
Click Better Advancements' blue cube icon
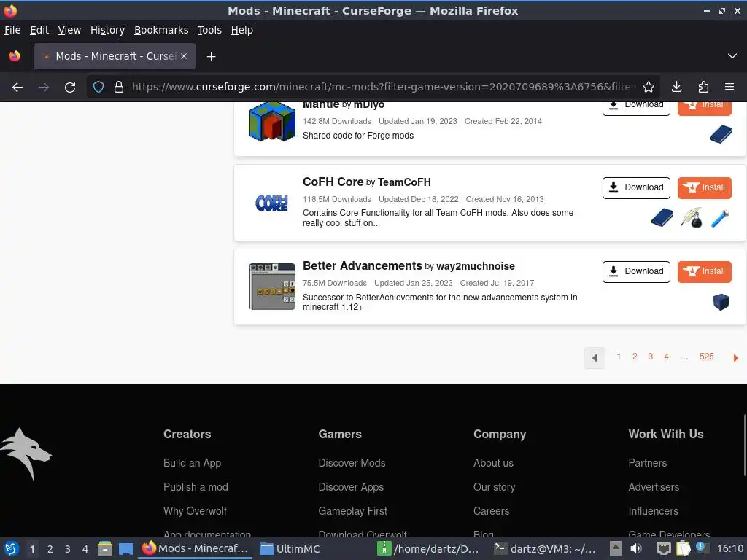point(721,302)
